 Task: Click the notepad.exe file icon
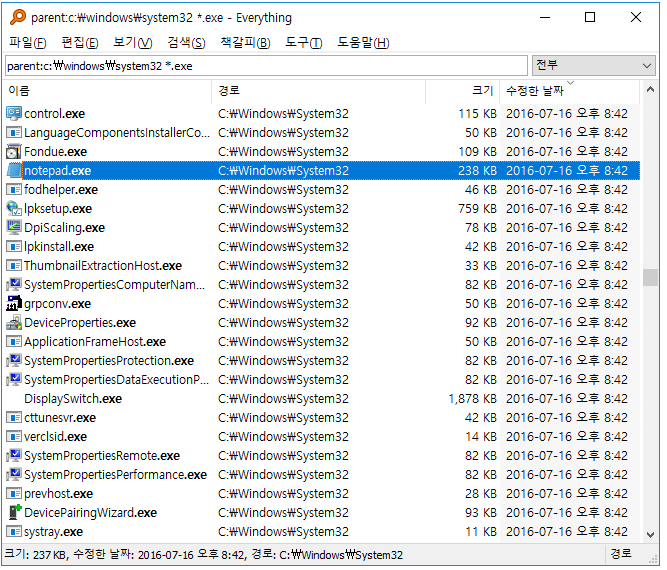click(14, 171)
